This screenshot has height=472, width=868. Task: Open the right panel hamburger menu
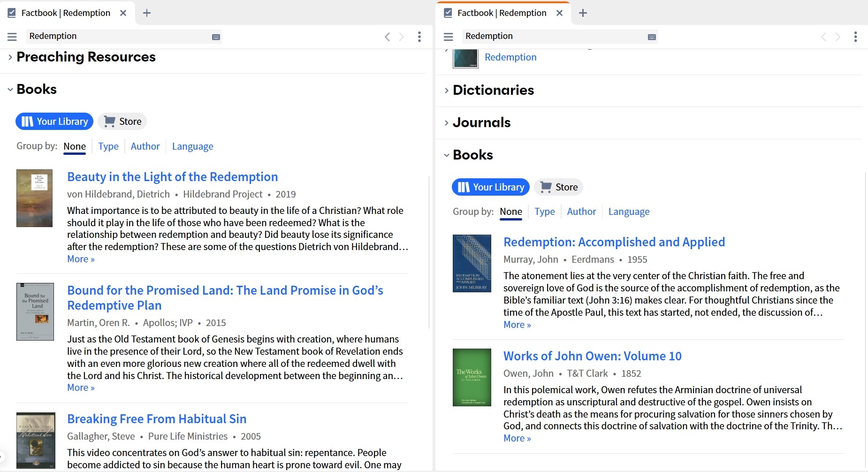[x=448, y=36]
